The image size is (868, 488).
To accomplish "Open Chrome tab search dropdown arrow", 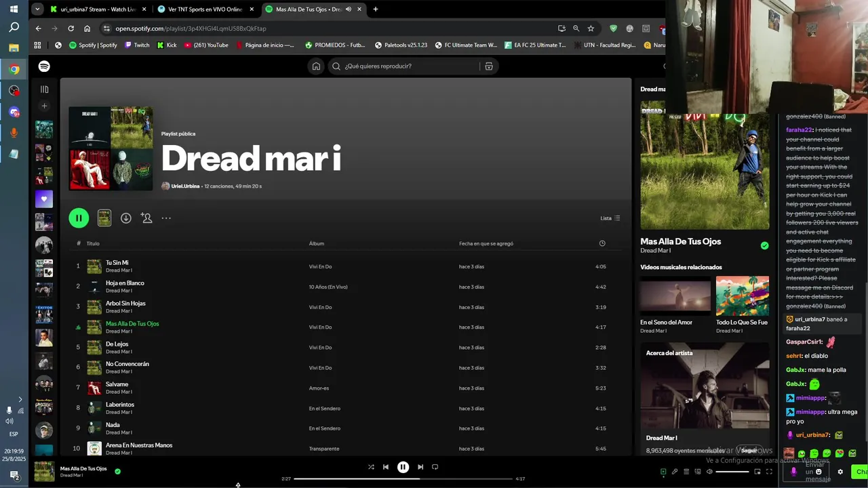I will pyautogui.click(x=37, y=9).
